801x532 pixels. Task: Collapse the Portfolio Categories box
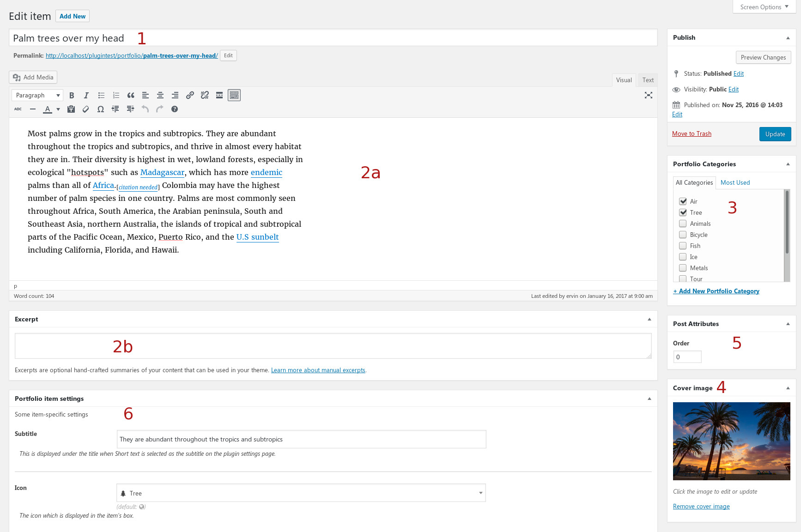point(788,164)
